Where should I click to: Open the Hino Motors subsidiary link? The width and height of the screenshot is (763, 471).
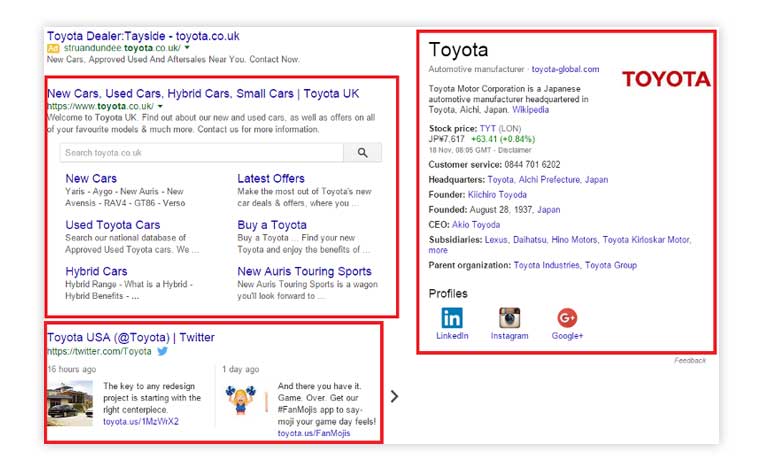coord(574,240)
